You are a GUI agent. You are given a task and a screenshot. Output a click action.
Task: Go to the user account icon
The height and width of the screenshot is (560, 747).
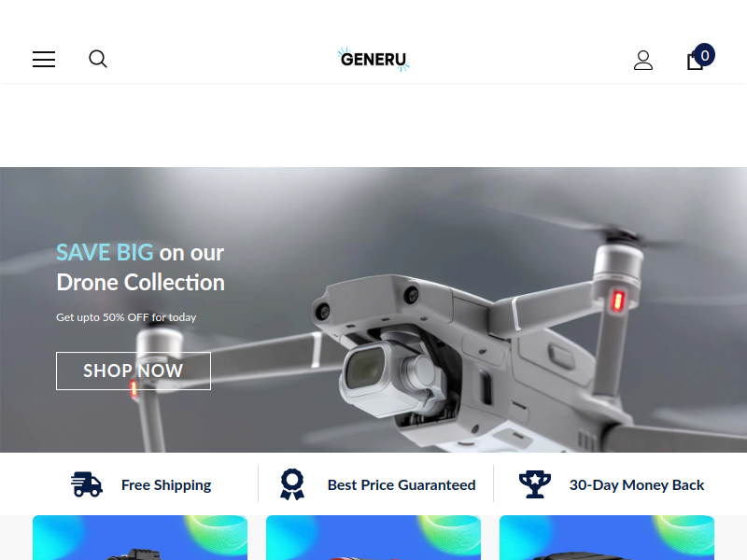click(643, 61)
